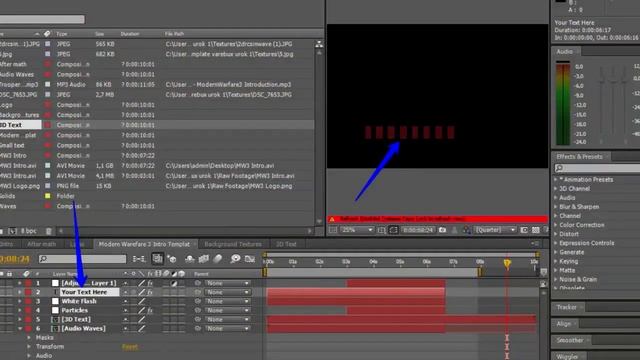
Task: Click the timeline panel menu icon at the top right
Action: 536,244
